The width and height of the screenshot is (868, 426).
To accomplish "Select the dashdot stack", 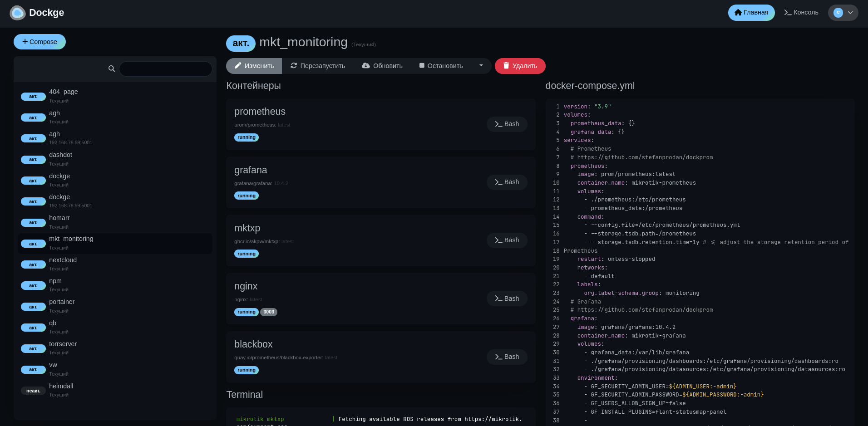I will [115, 159].
